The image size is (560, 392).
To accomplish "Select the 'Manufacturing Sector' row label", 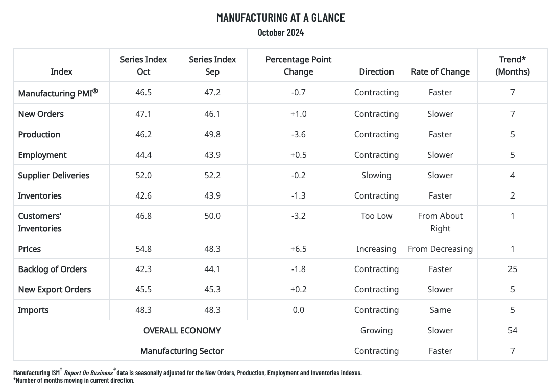I will point(182,351).
